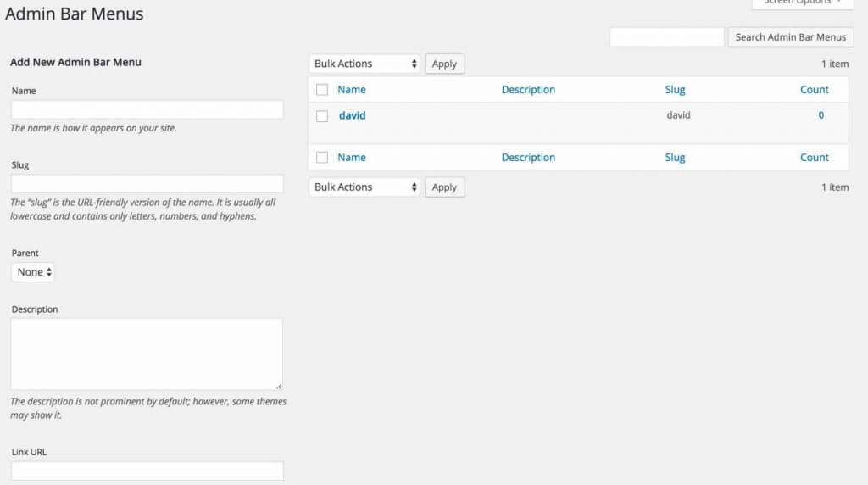Sort by Count column in header
Image resolution: width=868 pixels, height=485 pixels.
click(x=814, y=90)
